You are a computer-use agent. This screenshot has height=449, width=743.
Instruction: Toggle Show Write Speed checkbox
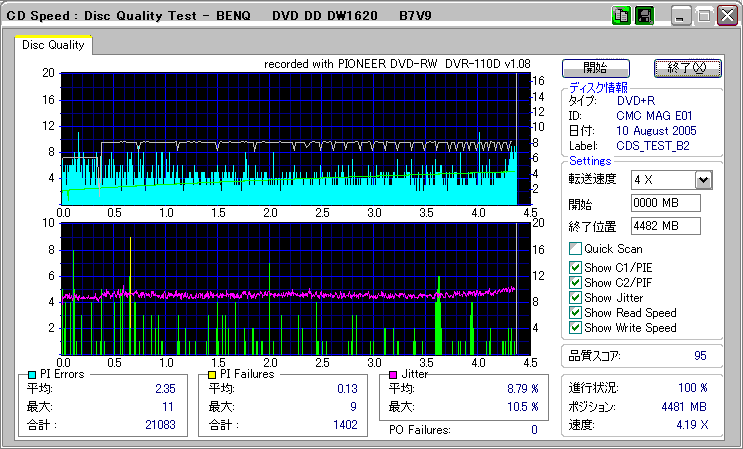[575, 328]
